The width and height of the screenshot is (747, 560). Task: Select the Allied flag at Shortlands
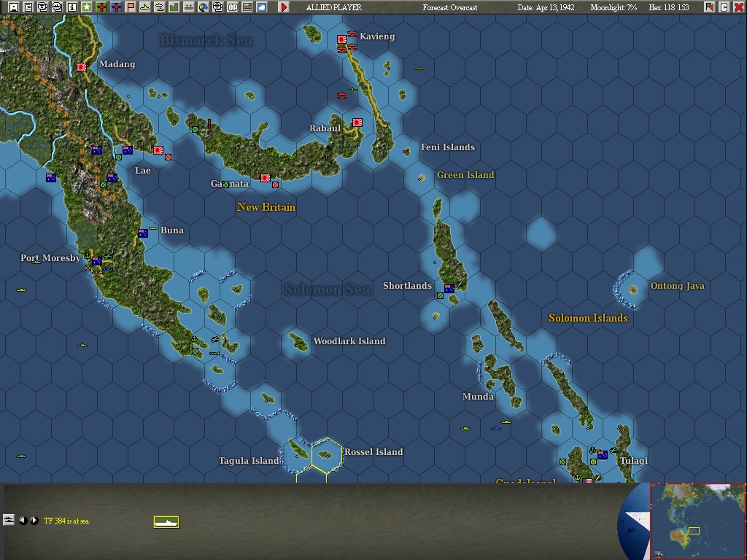(x=449, y=289)
